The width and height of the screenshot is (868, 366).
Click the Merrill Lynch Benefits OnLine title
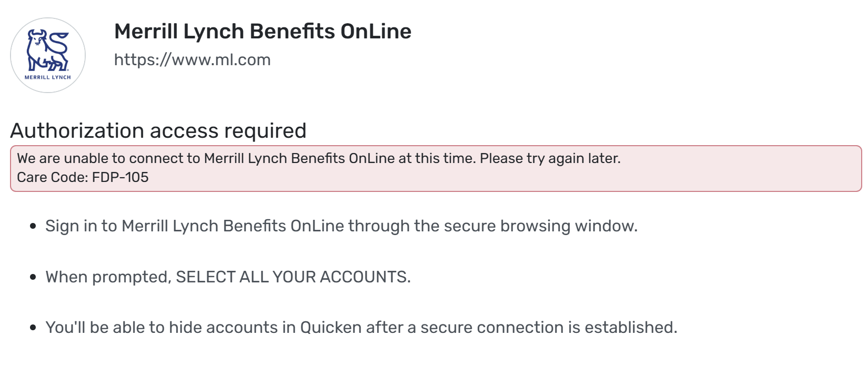(x=263, y=32)
